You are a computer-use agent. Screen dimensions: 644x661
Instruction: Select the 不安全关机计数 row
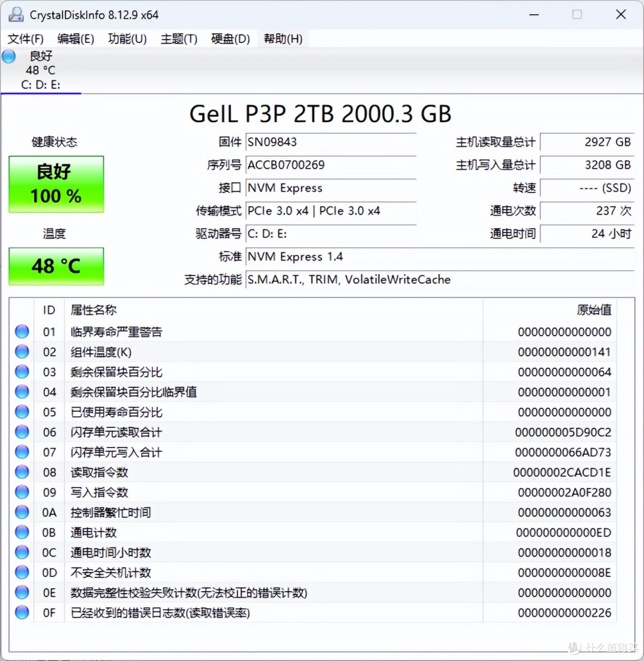[x=313, y=572]
